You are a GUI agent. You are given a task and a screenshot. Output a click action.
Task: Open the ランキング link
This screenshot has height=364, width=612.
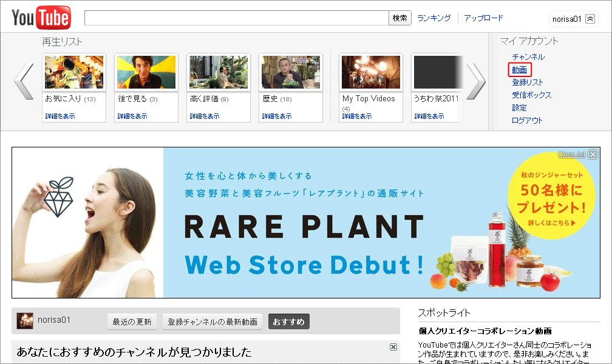[x=433, y=18]
